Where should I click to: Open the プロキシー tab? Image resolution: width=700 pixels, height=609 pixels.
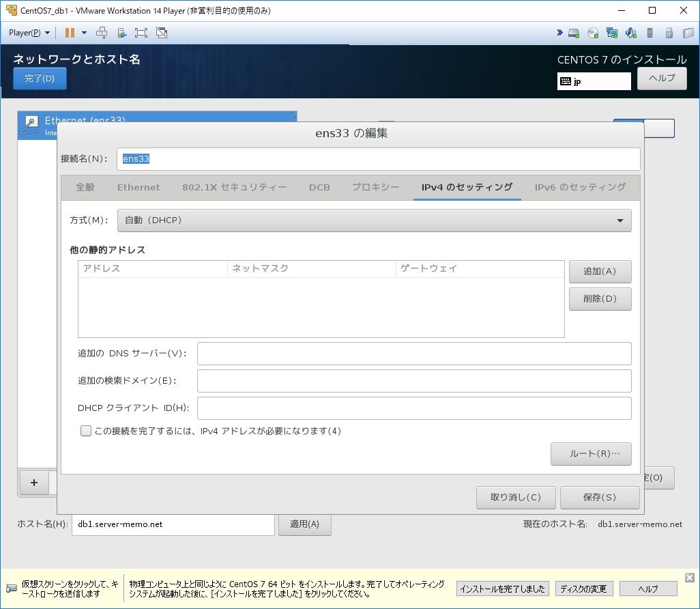coord(375,187)
